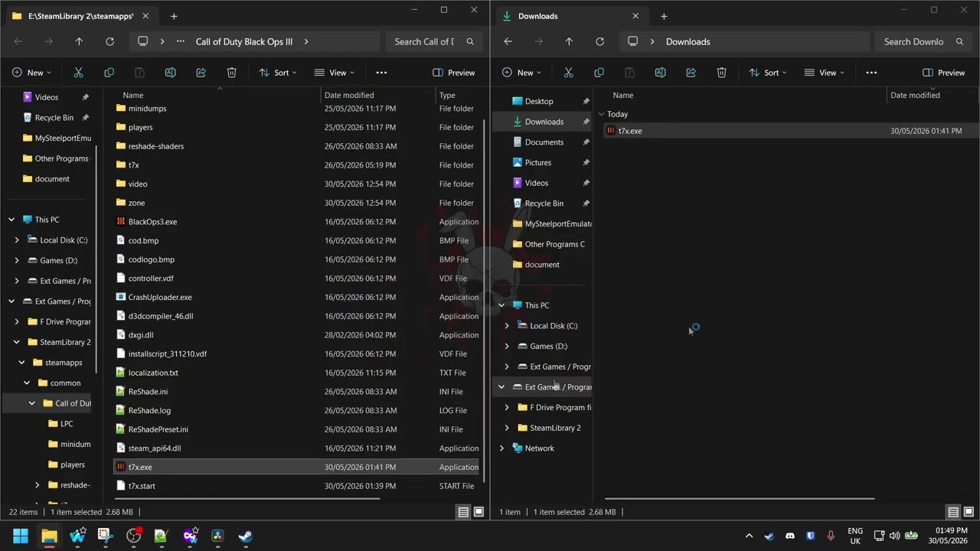Open See more menu in Downloads toolbar
Image resolution: width=980 pixels, height=551 pixels.
[x=871, y=73]
